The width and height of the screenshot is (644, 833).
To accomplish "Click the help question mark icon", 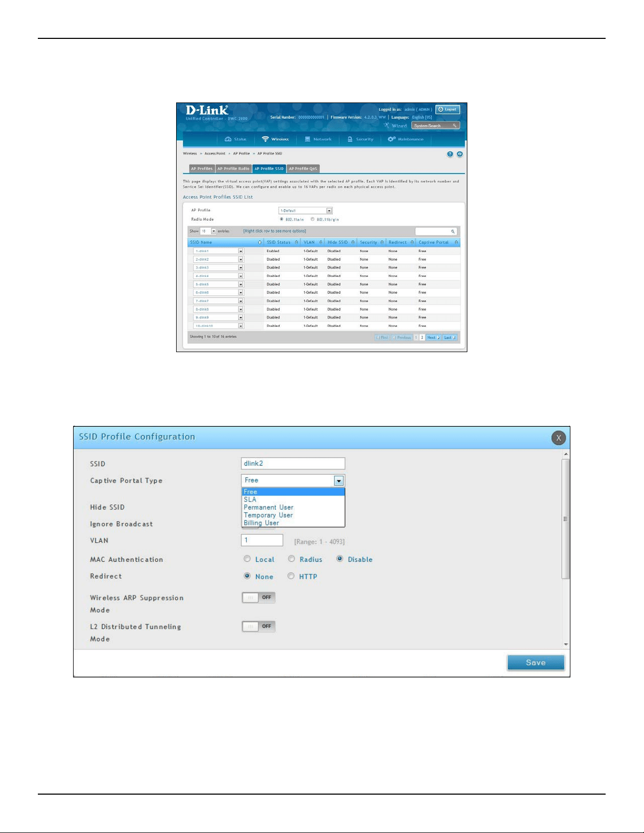I will [x=450, y=154].
